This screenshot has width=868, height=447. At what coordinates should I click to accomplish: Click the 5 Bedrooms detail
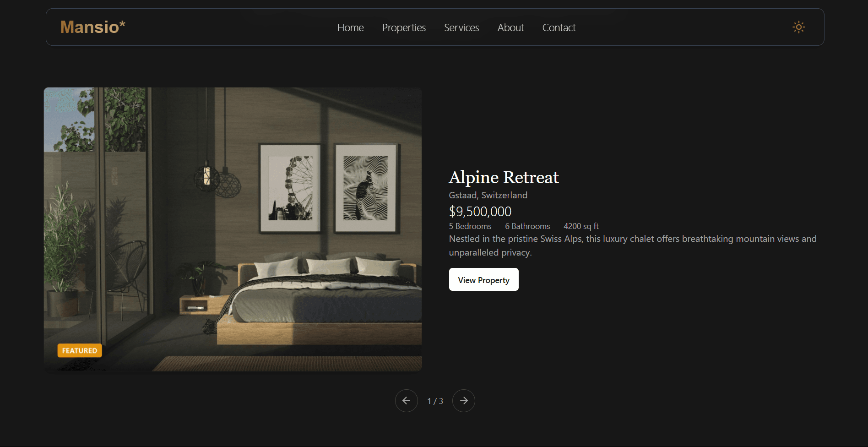pos(470,226)
